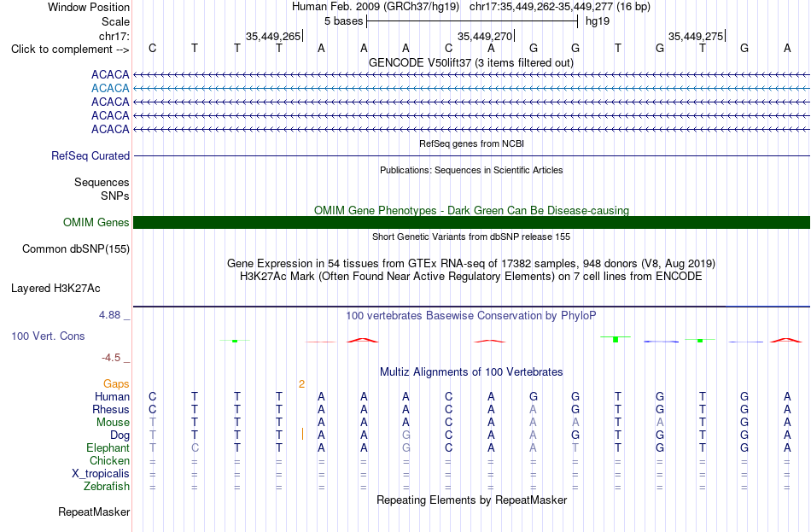This screenshot has height=532, width=811.
Task: Select the Human species label
Action: pyautogui.click(x=112, y=397)
